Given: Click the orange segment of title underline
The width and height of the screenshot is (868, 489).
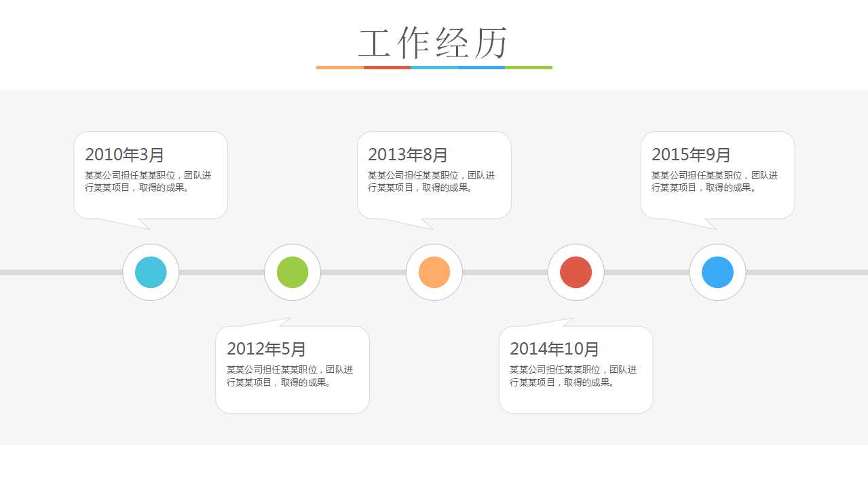Looking at the screenshot, I should pyautogui.click(x=340, y=67).
